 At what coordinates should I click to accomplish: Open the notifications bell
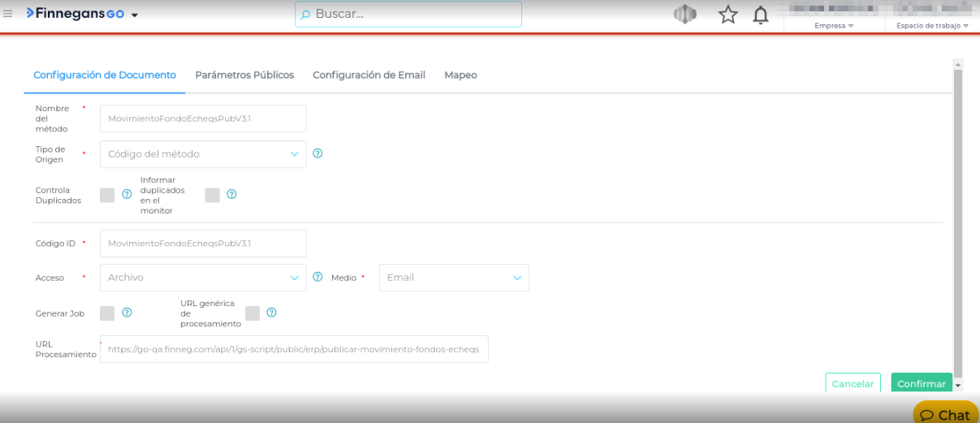761,15
